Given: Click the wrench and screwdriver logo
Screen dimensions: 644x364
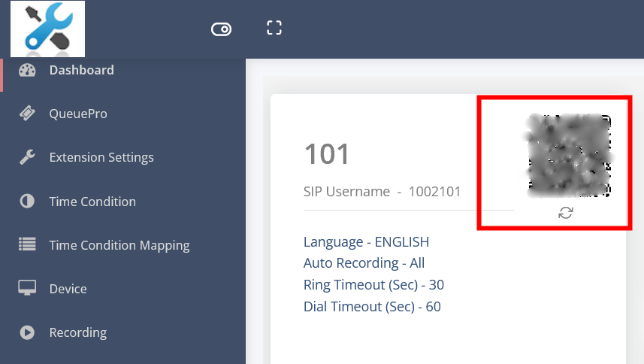Looking at the screenshot, I should tap(47, 29).
